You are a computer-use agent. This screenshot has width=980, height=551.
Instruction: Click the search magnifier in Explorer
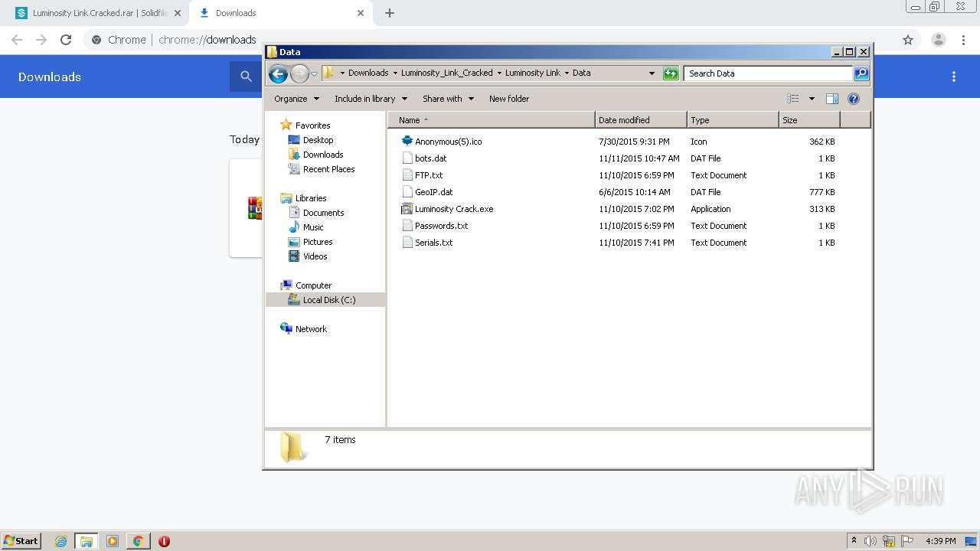point(861,73)
